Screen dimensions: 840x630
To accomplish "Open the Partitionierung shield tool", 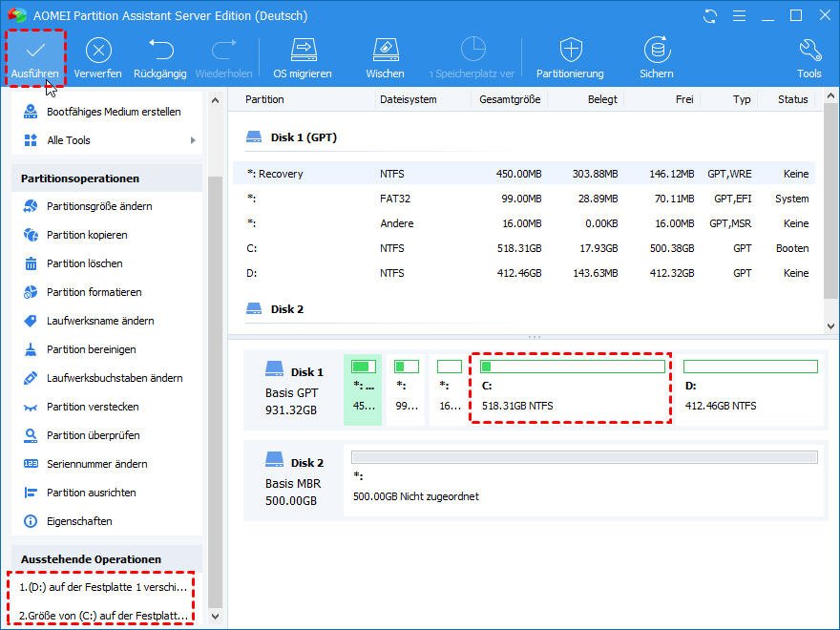I will coord(570,51).
